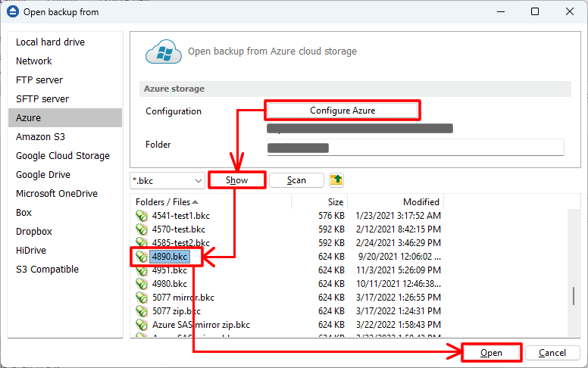588x368 pixels.
Task: Click the date 2/12/2021 8:42:15 PM
Action: coord(399,229)
